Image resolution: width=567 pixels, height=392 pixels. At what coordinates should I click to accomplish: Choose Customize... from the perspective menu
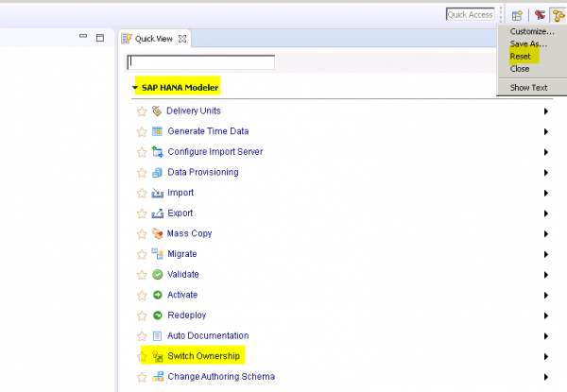point(532,32)
